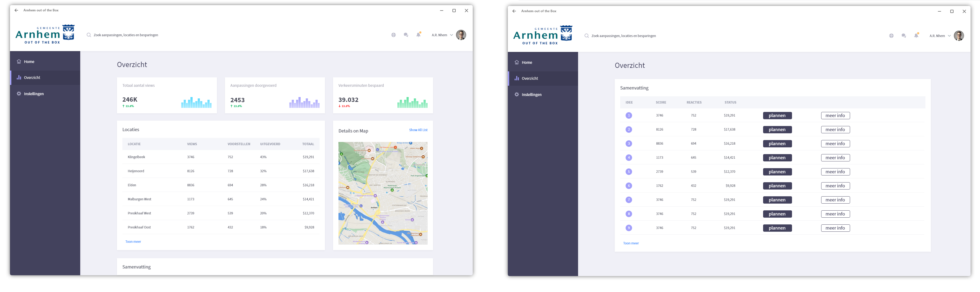Click plannen button for idea 4
This screenshot has width=980, height=292.
[x=777, y=158]
